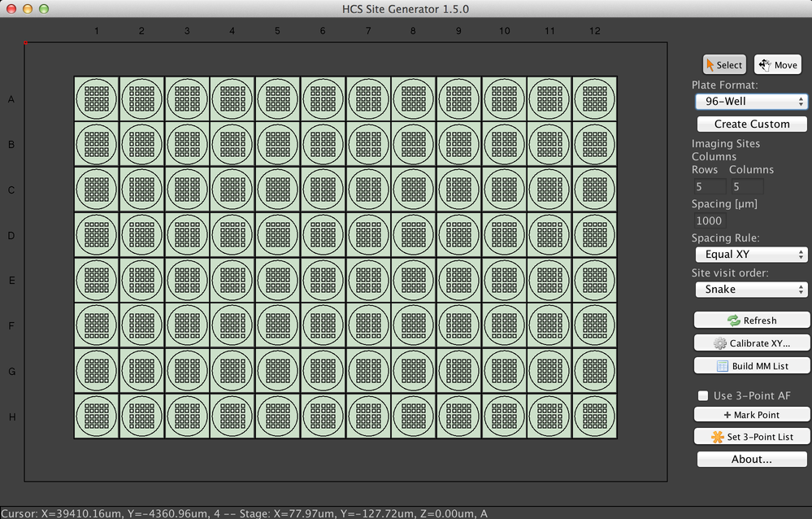
Task: Open the Plate Format dropdown showing 96-Well
Action: coord(751,101)
